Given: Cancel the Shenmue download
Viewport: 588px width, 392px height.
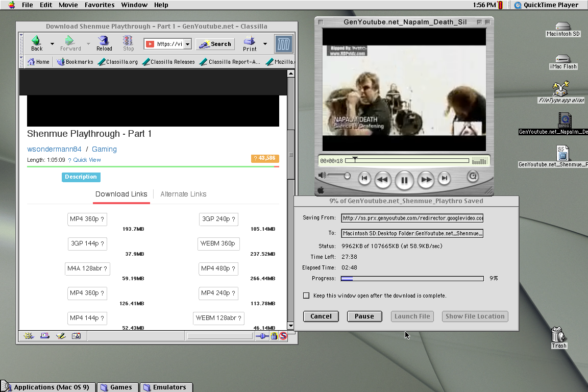Looking at the screenshot, I should [321, 316].
